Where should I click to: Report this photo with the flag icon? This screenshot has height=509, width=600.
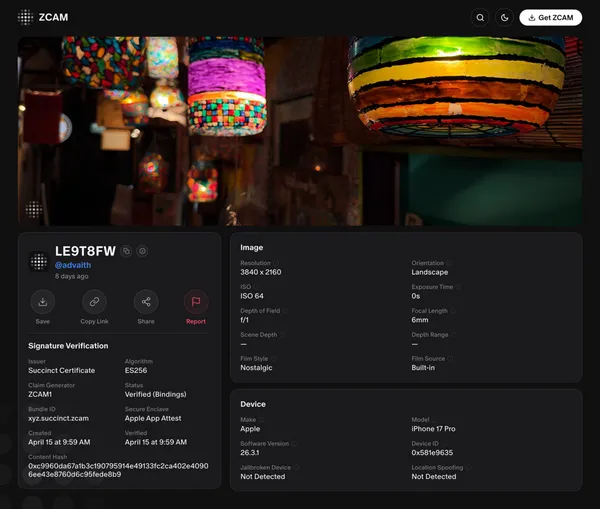click(x=196, y=302)
